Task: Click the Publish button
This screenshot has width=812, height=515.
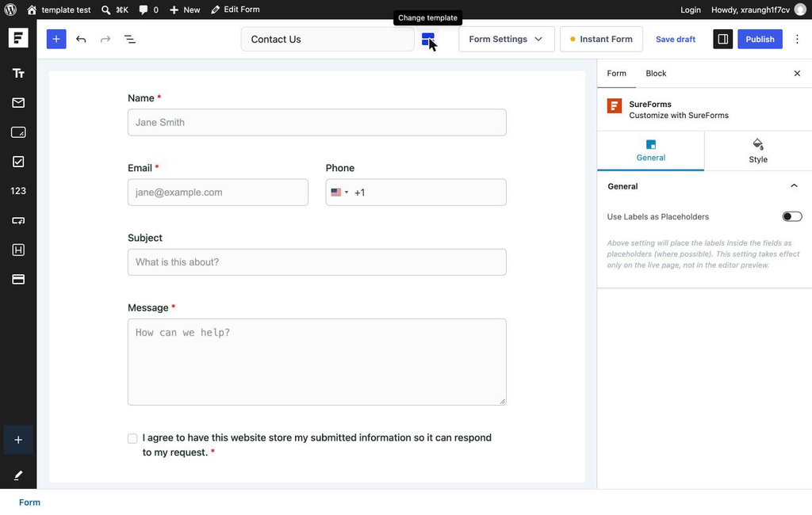Action: [760, 40]
